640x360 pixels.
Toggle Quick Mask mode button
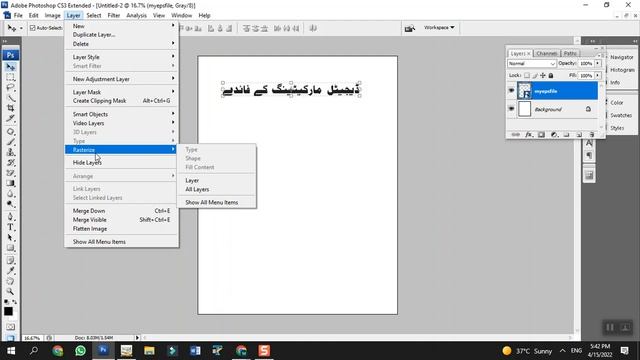point(11,327)
